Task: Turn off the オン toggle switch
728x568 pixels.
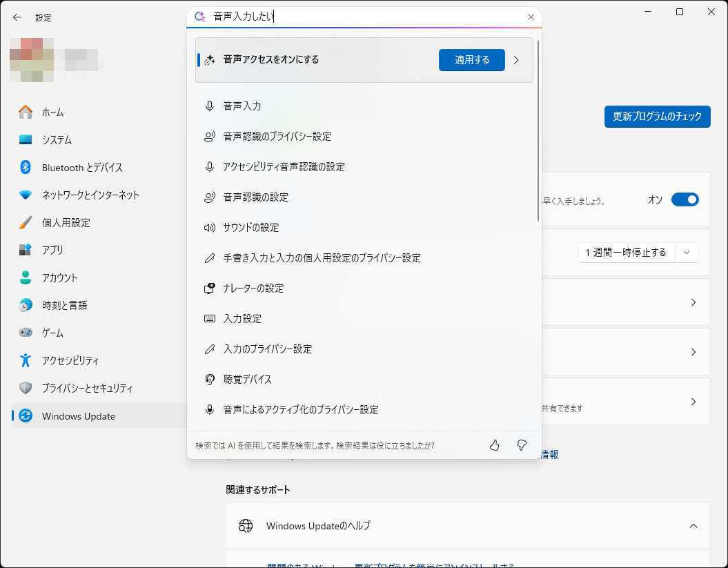Action: tap(685, 199)
